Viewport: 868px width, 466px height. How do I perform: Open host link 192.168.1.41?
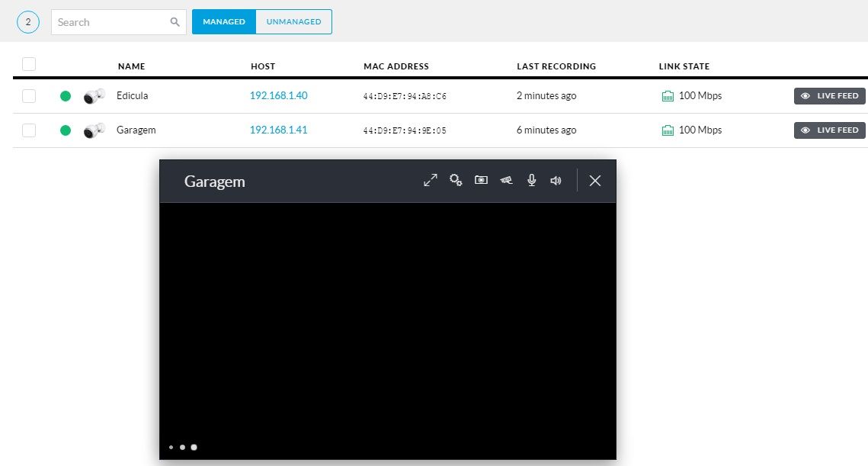pos(278,130)
